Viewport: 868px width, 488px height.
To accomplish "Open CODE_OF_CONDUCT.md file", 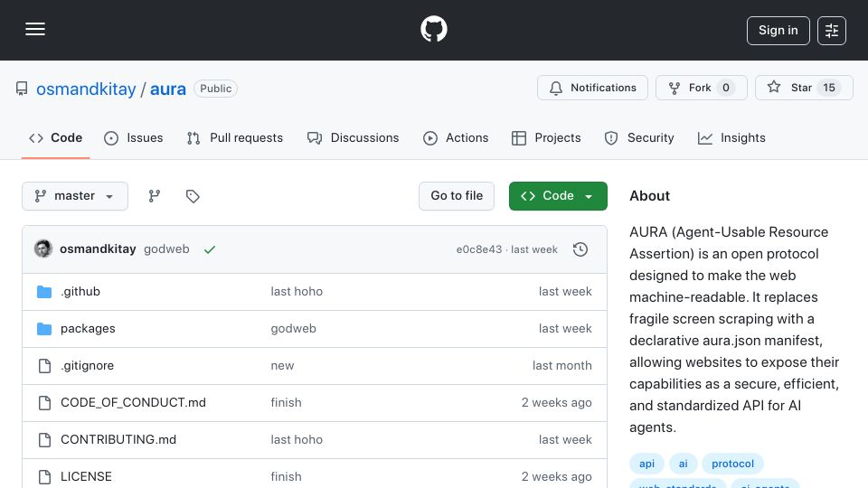I will click(133, 403).
